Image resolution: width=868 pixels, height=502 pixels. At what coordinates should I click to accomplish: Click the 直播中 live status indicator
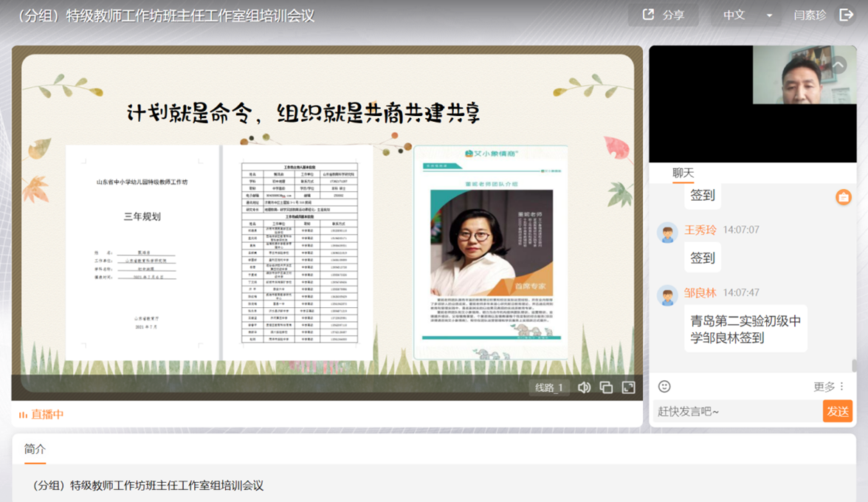[x=41, y=414]
